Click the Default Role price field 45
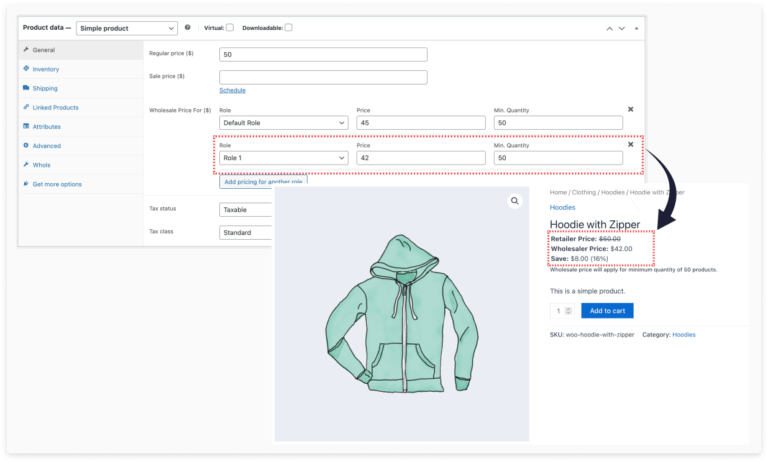 click(x=421, y=122)
